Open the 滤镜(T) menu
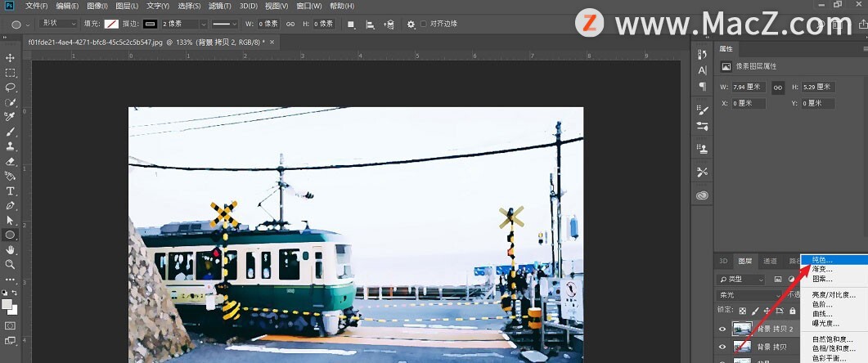 tap(219, 6)
